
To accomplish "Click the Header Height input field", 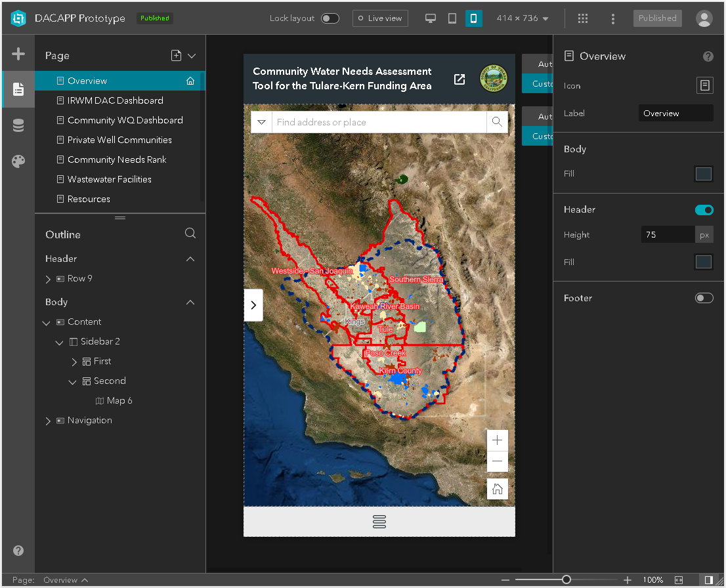I will [668, 235].
